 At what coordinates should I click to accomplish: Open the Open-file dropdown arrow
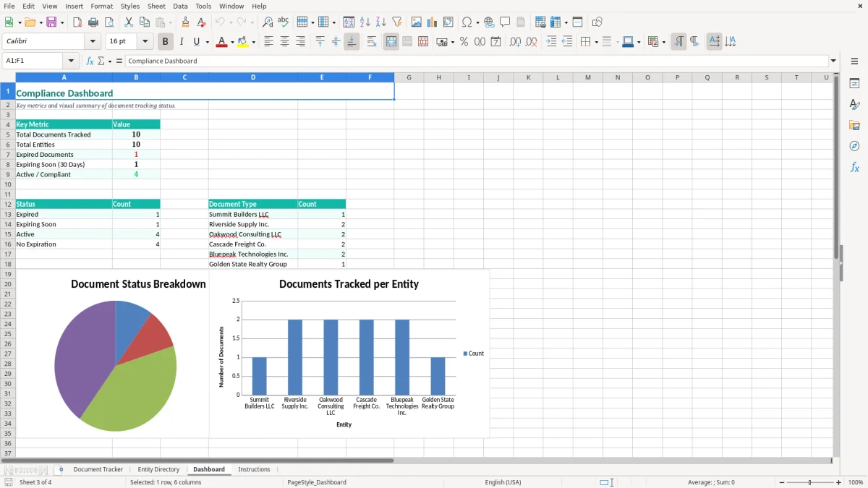pos(40,22)
